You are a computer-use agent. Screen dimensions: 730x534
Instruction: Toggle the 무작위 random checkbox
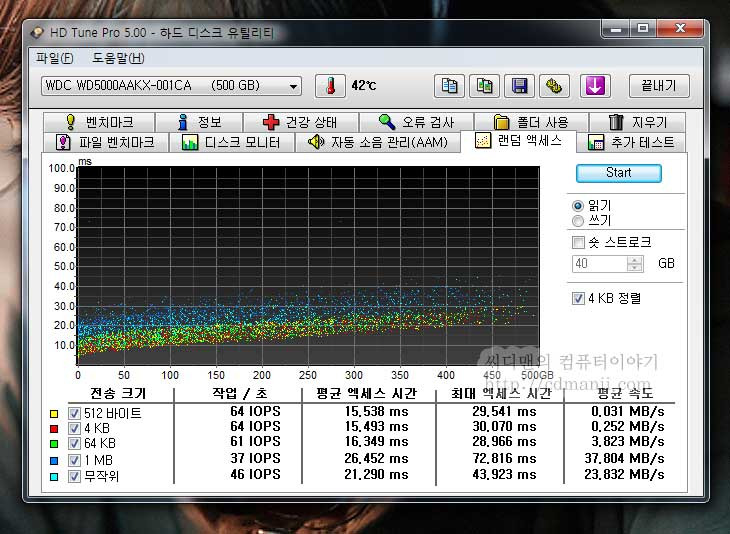tap(74, 476)
